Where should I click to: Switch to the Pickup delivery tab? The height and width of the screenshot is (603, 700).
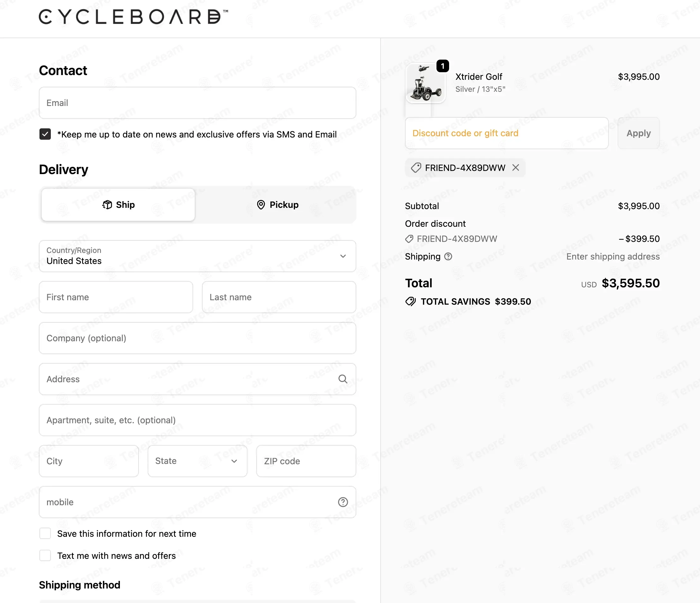pos(277,205)
